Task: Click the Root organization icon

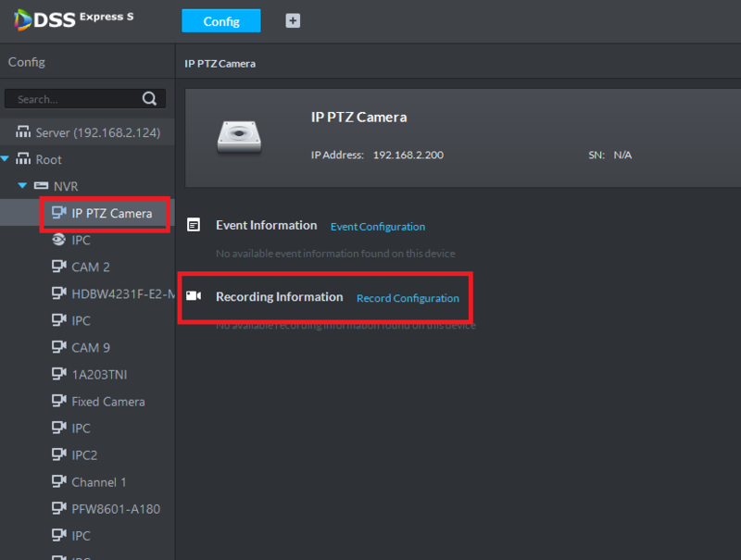Action: click(x=22, y=158)
